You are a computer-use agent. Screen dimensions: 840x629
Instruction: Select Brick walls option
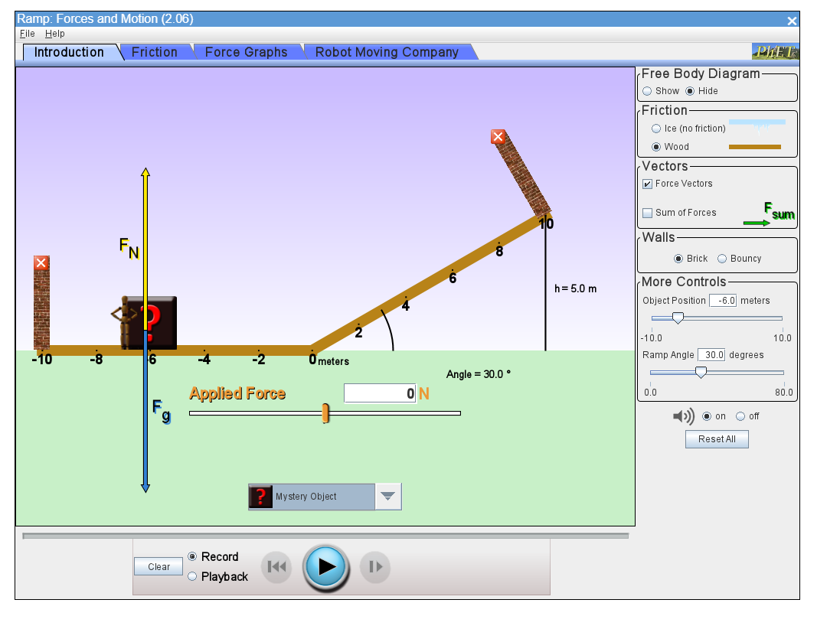click(x=678, y=259)
